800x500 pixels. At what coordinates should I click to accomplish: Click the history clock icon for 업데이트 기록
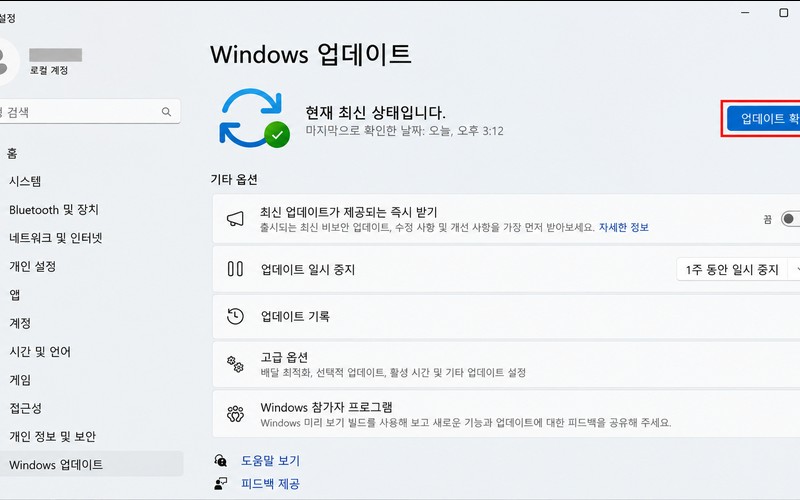pyautogui.click(x=235, y=316)
